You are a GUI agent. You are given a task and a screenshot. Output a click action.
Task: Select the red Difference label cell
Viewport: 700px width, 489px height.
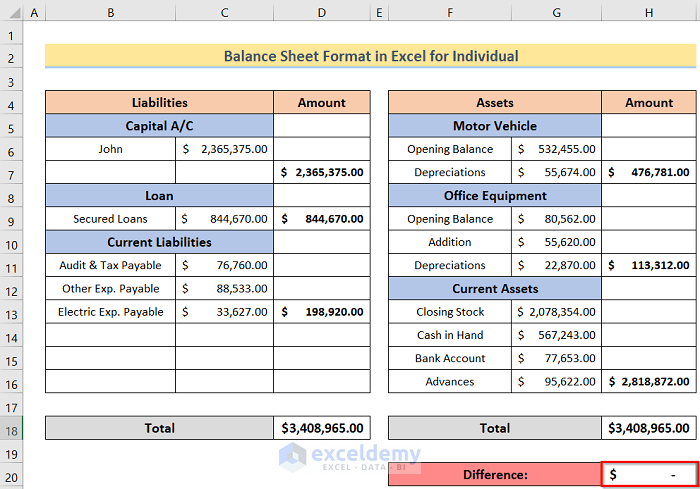[494, 474]
